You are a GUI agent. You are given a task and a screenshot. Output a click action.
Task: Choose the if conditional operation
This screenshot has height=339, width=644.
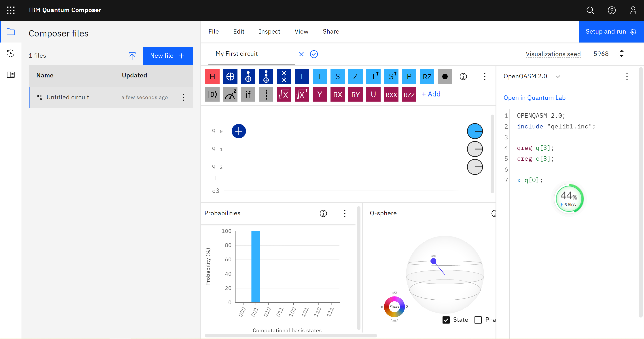click(x=248, y=94)
